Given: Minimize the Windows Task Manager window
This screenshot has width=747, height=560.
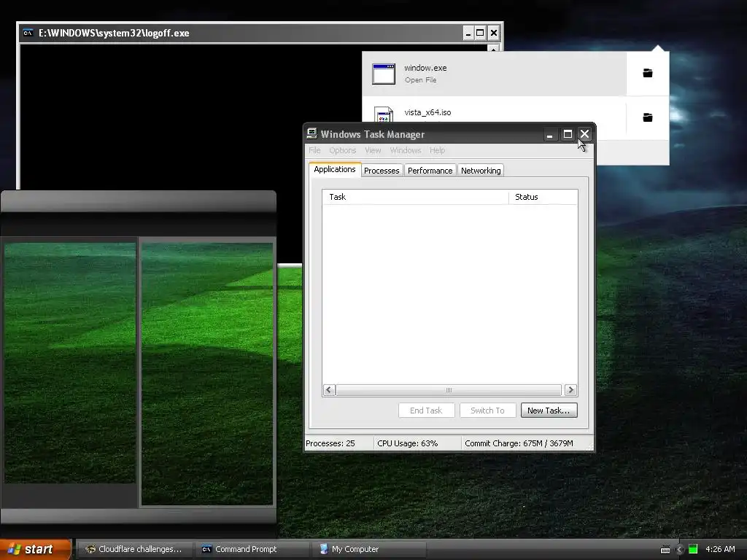Looking at the screenshot, I should (550, 134).
